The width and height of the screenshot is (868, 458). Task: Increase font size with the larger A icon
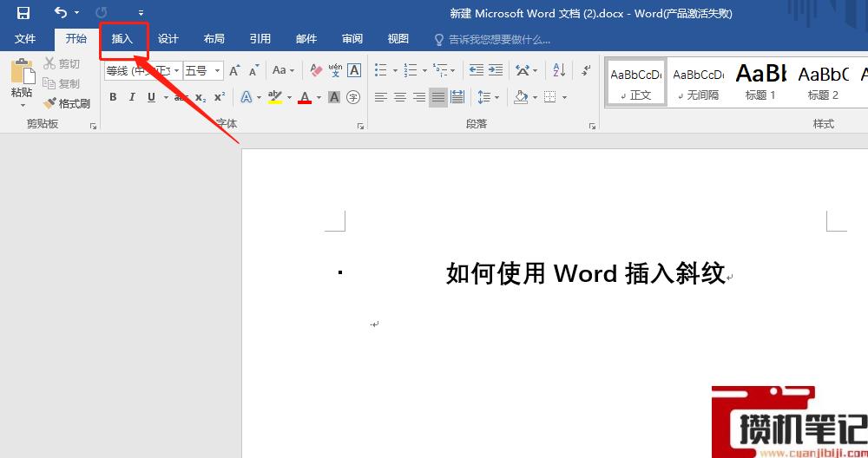click(x=234, y=70)
